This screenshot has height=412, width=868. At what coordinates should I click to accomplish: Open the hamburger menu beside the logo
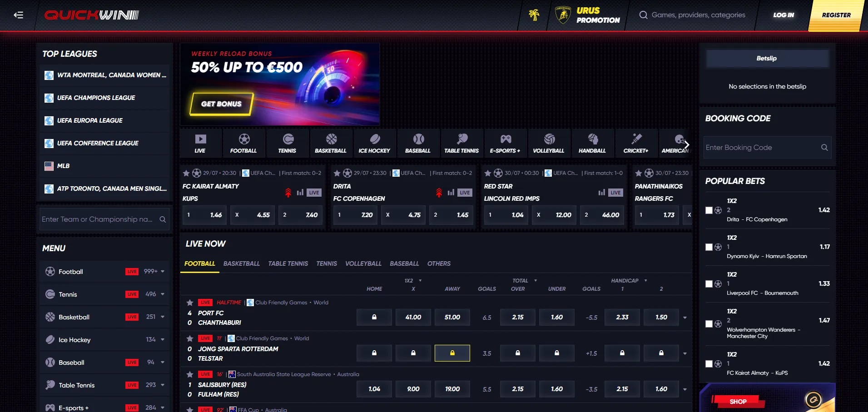pos(18,15)
